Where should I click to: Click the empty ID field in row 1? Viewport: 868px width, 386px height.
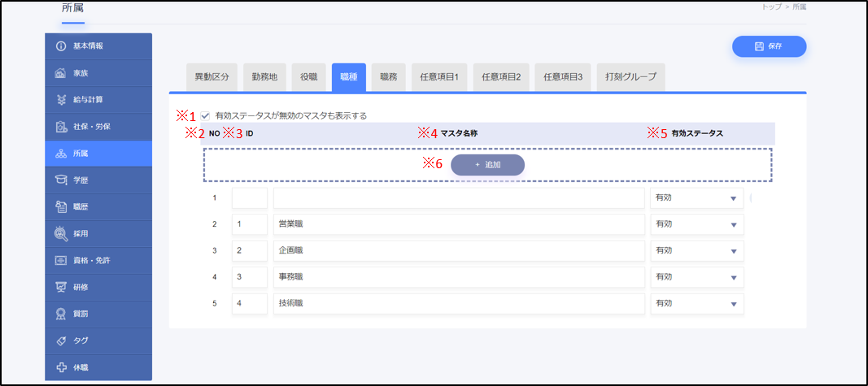[x=250, y=198]
